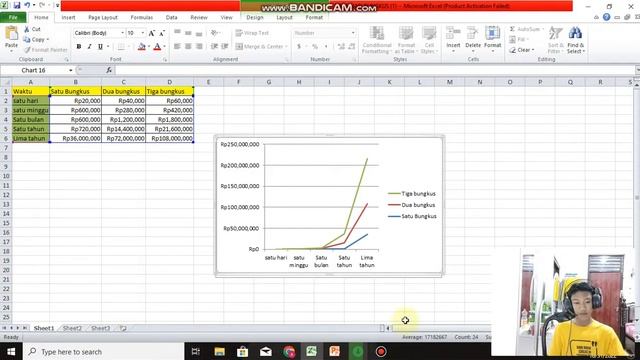Select cell D6 with Rp108,000,000

click(x=169, y=138)
